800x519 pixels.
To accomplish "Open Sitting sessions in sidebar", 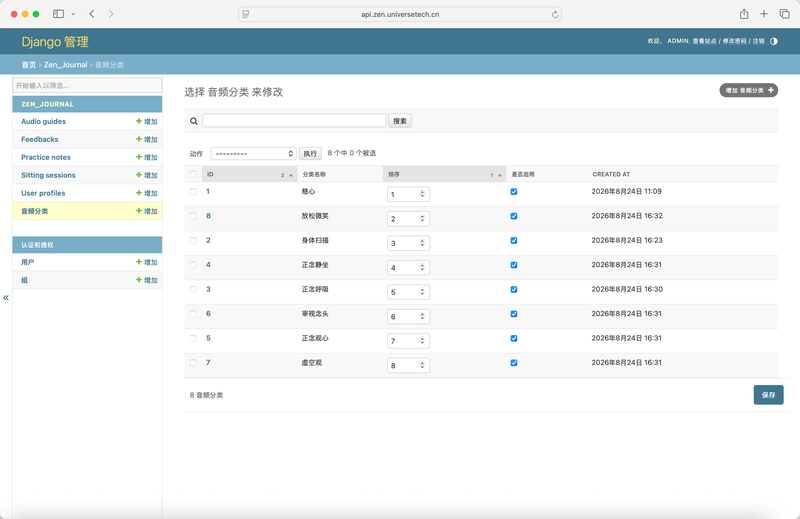I will click(48, 175).
